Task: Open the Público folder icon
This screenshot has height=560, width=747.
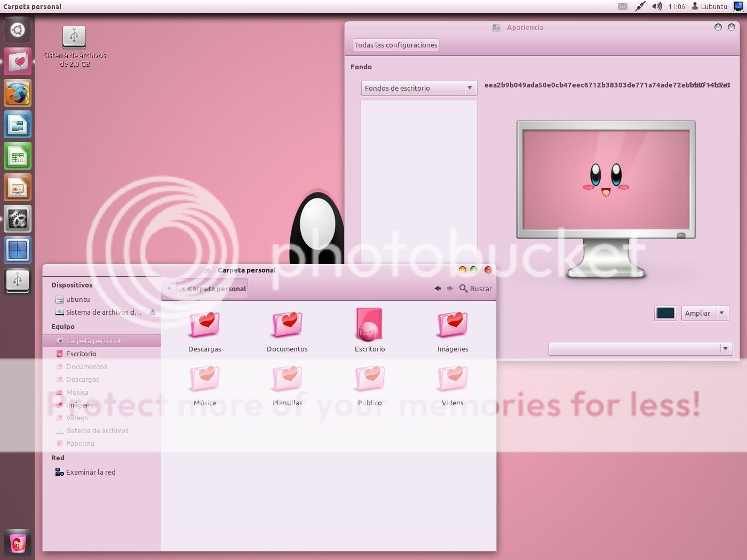Action: (370, 378)
